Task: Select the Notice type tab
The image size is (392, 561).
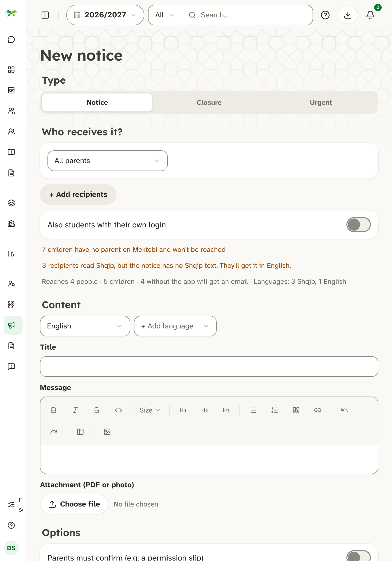Action: 97,103
